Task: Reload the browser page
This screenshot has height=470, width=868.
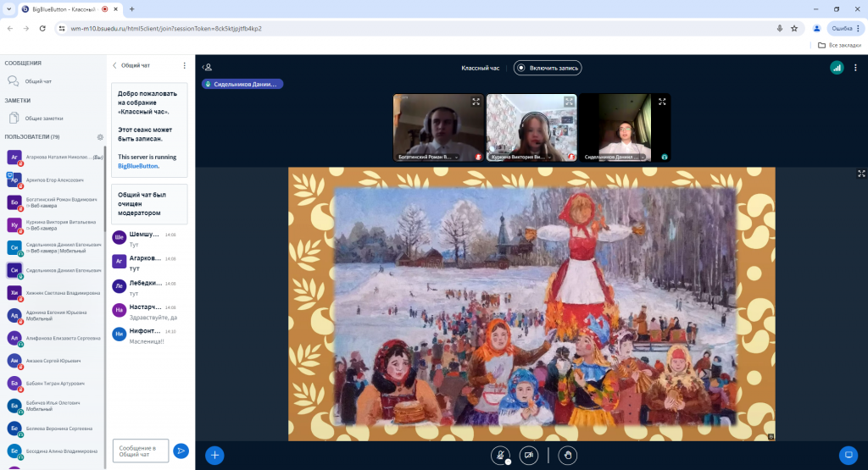Action: 42,28
